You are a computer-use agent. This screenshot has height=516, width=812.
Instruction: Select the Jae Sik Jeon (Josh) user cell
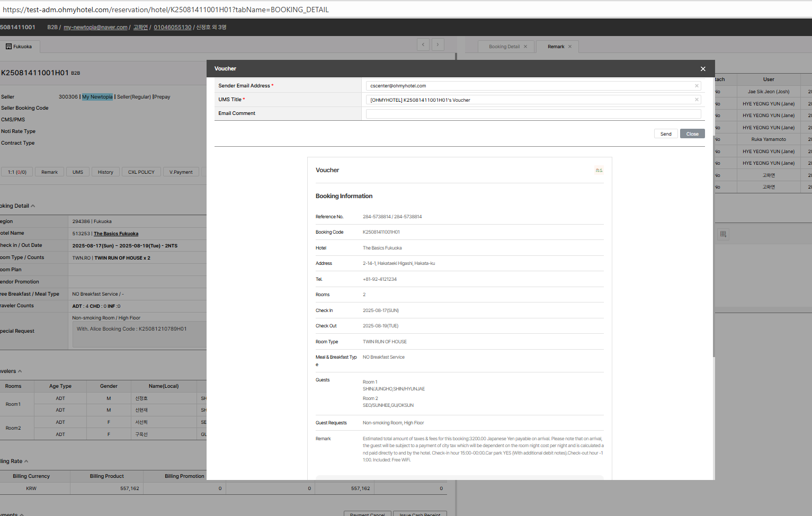769,92
